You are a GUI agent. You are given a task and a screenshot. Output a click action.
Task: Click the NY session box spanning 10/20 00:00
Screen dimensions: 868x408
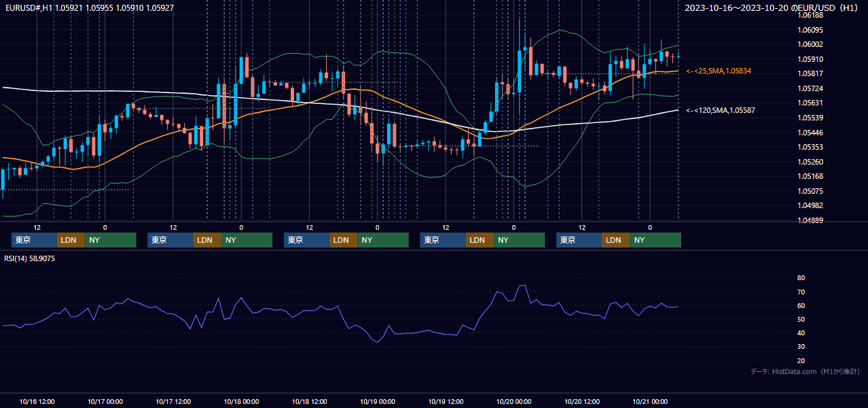520,240
